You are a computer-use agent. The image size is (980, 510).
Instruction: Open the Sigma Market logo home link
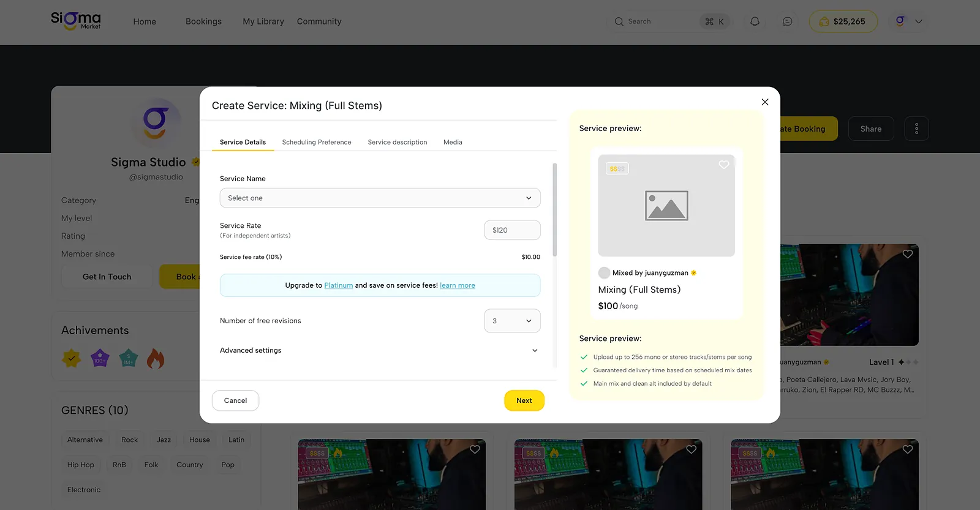76,21
